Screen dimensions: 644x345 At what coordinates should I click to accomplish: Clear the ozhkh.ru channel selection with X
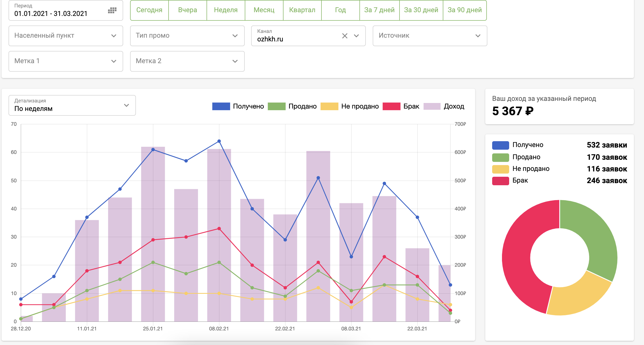pyautogui.click(x=345, y=36)
